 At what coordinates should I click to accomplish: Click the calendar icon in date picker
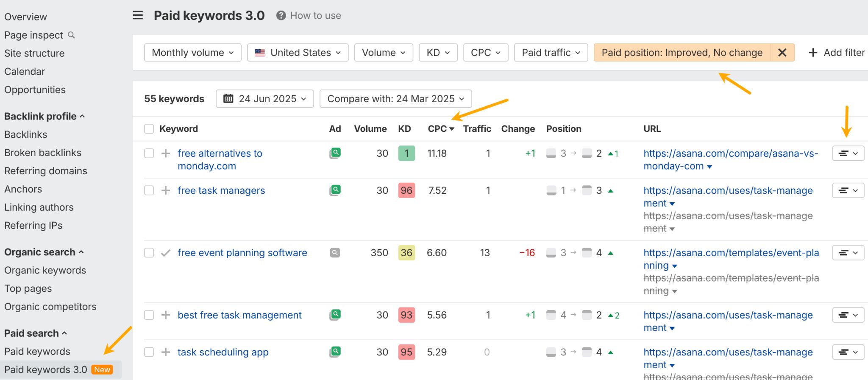228,99
